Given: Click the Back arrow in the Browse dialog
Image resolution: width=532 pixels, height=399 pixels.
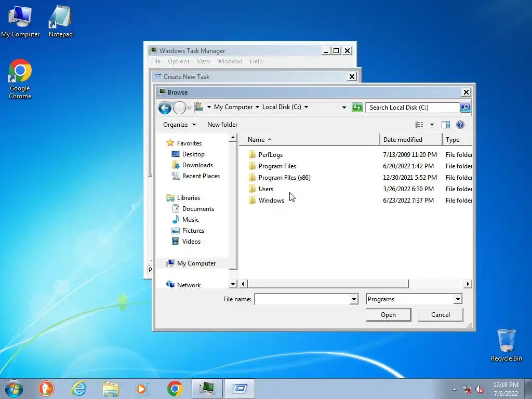Looking at the screenshot, I should tap(165, 108).
